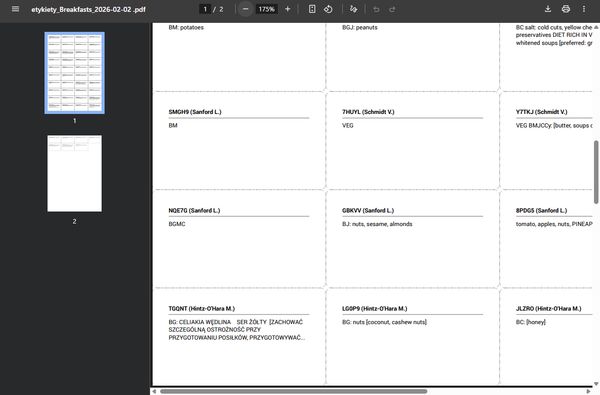This screenshot has width=600, height=395.
Task: Edit the current page number field
Action: click(205, 9)
